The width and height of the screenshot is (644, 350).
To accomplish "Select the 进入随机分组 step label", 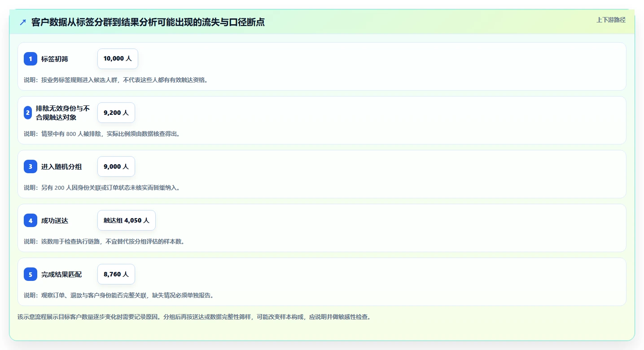I will point(61,166).
